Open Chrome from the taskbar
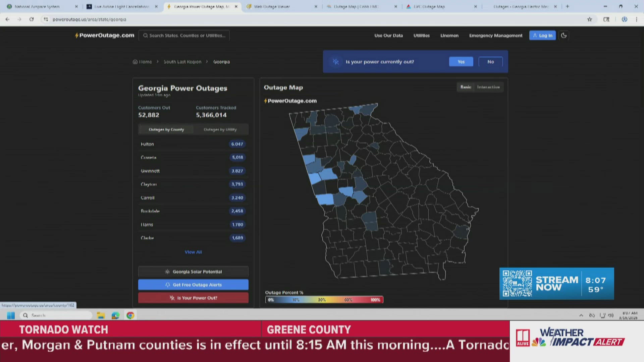This screenshot has width=644, height=362. (x=130, y=315)
